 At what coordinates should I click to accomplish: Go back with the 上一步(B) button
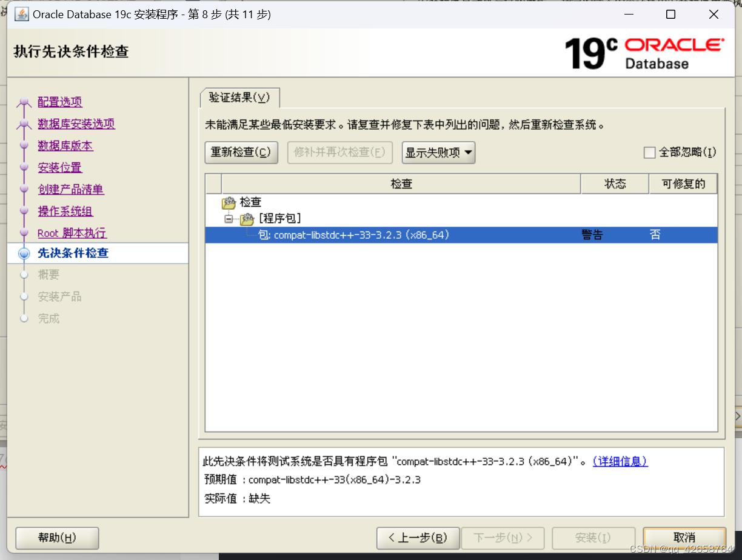coord(418,538)
